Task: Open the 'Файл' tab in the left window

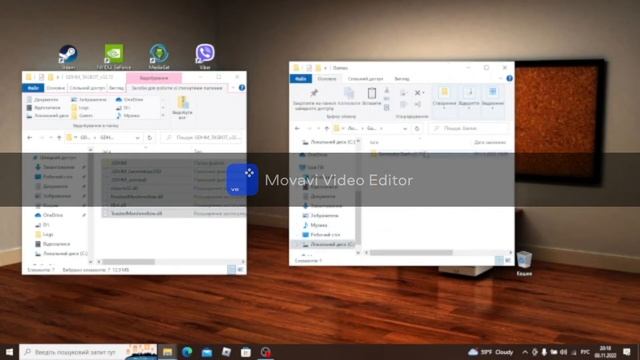Action: tap(33, 88)
